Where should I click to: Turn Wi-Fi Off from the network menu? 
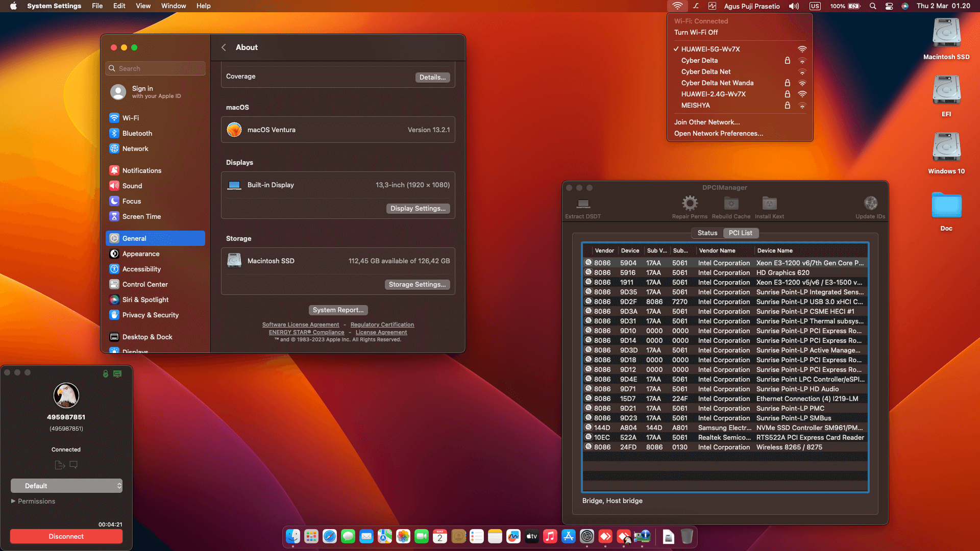point(696,32)
